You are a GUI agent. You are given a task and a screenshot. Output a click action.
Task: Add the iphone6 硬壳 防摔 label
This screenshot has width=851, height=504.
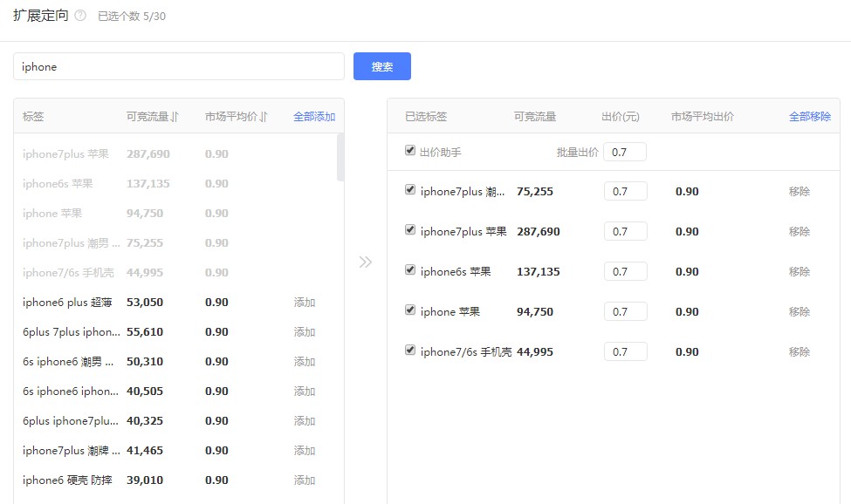click(x=305, y=480)
